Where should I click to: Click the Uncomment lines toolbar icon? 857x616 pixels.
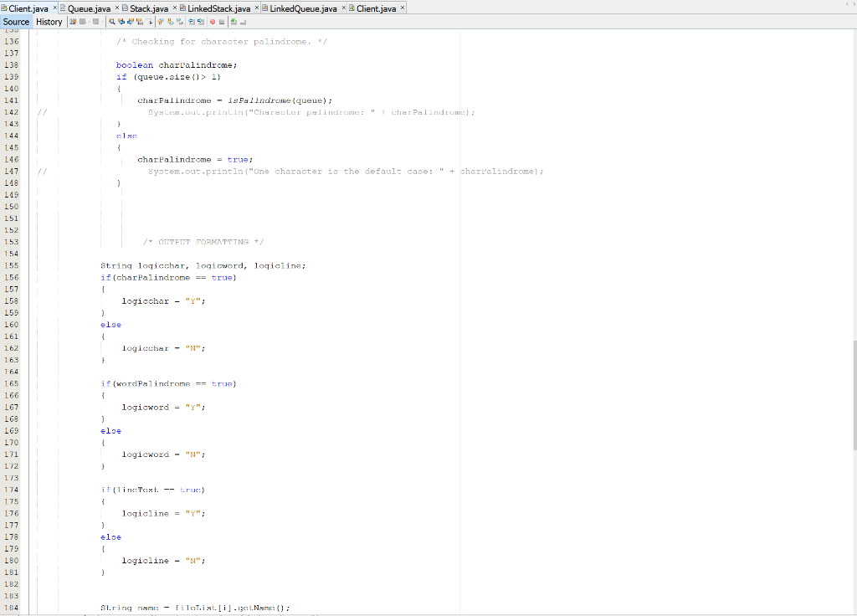(x=244, y=22)
